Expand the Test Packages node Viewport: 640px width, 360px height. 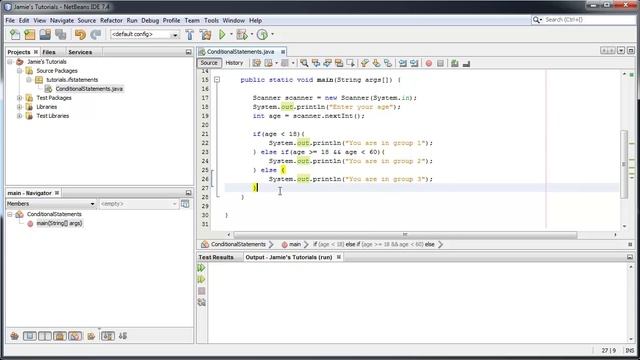coord(19,98)
